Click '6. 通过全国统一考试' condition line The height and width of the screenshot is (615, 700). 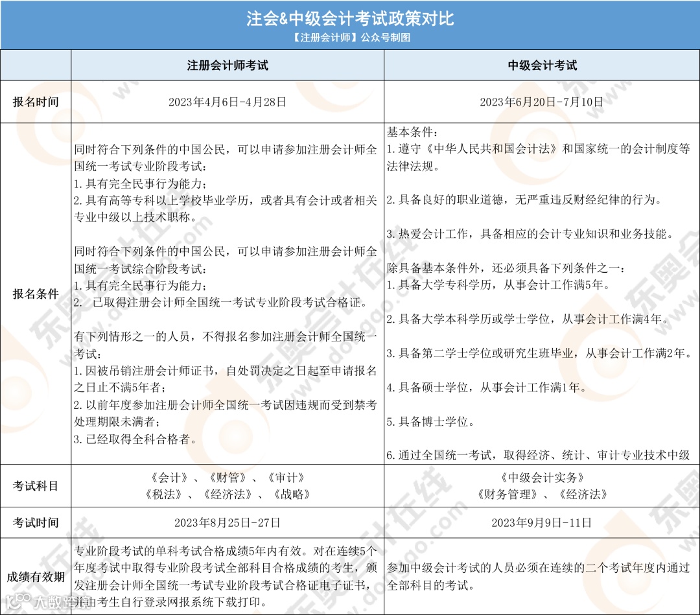(x=539, y=455)
